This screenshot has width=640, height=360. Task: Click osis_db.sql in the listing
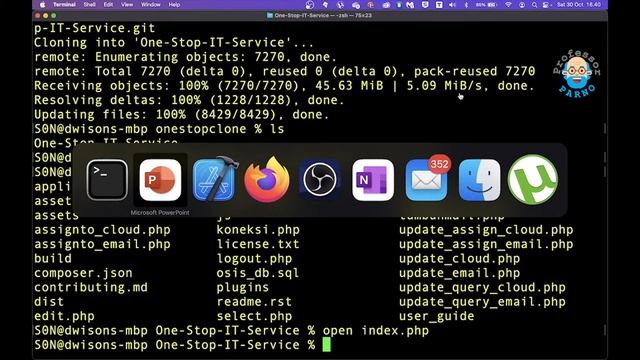(x=258, y=273)
